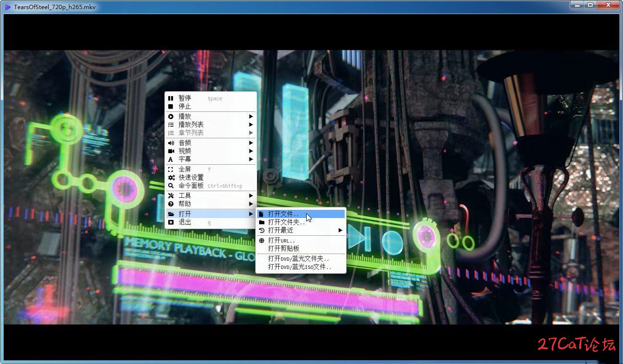Click the stop square icon beside 停止
Viewport: 623px width, 364px height.
(x=170, y=107)
